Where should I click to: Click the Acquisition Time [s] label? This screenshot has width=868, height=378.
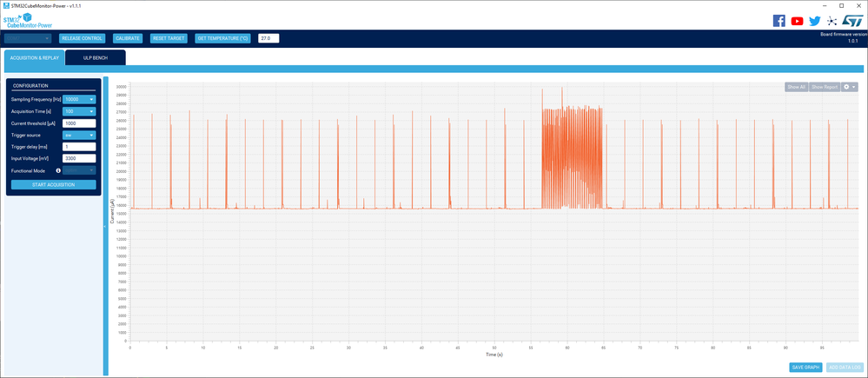pyautogui.click(x=31, y=111)
